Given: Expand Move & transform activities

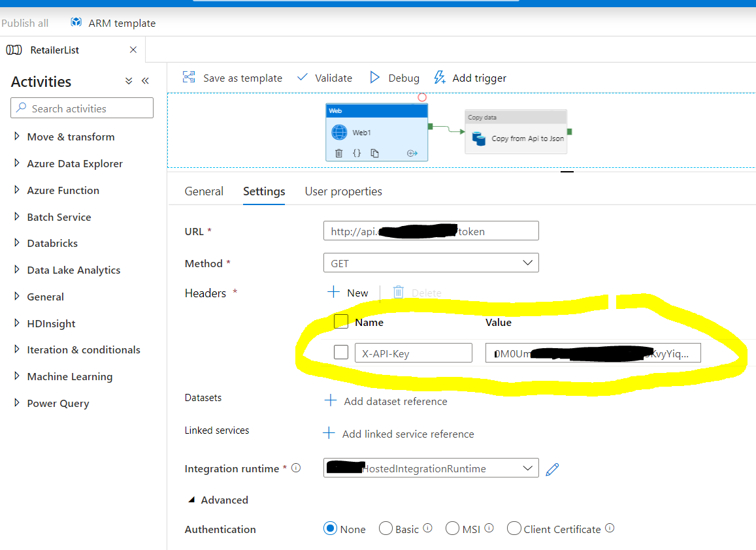Looking at the screenshot, I should [x=17, y=137].
